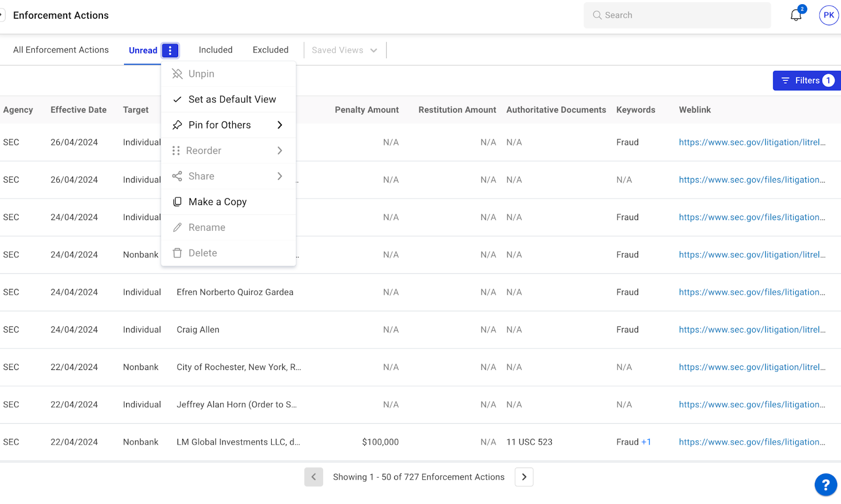The height and width of the screenshot is (504, 841).
Task: Click the PK user avatar
Action: click(x=828, y=15)
